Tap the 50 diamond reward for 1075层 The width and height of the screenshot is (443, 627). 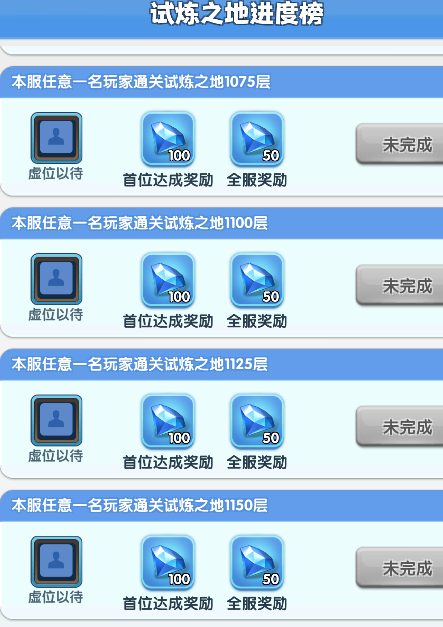pos(257,139)
